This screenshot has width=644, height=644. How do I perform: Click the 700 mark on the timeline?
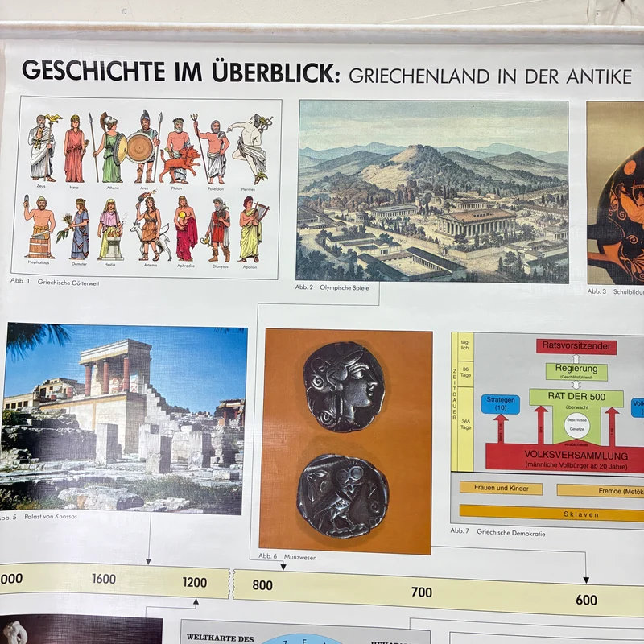point(422,592)
